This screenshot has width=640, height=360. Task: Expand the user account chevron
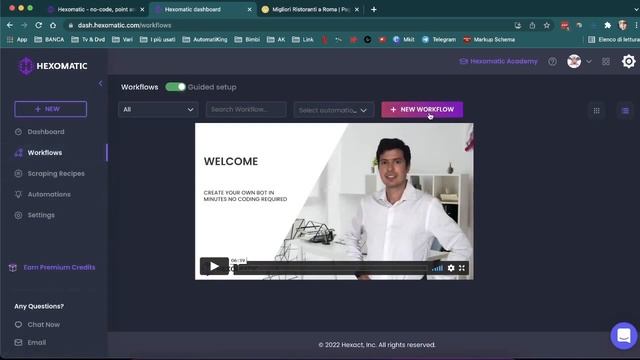click(x=589, y=61)
